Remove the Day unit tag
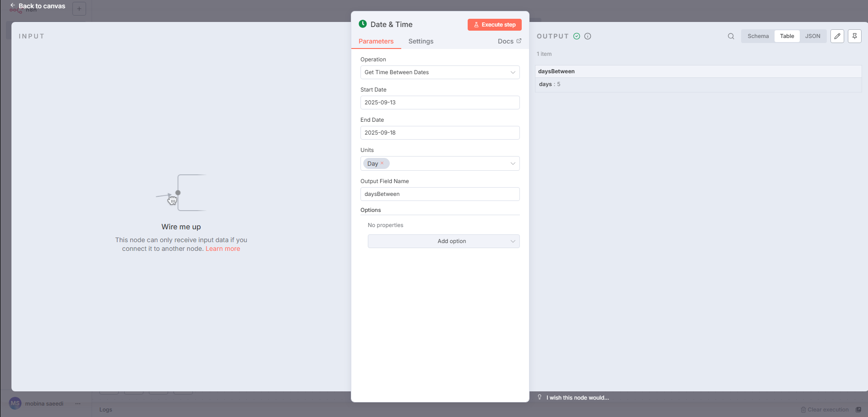Screen dimensions: 868x417 click(x=382, y=163)
